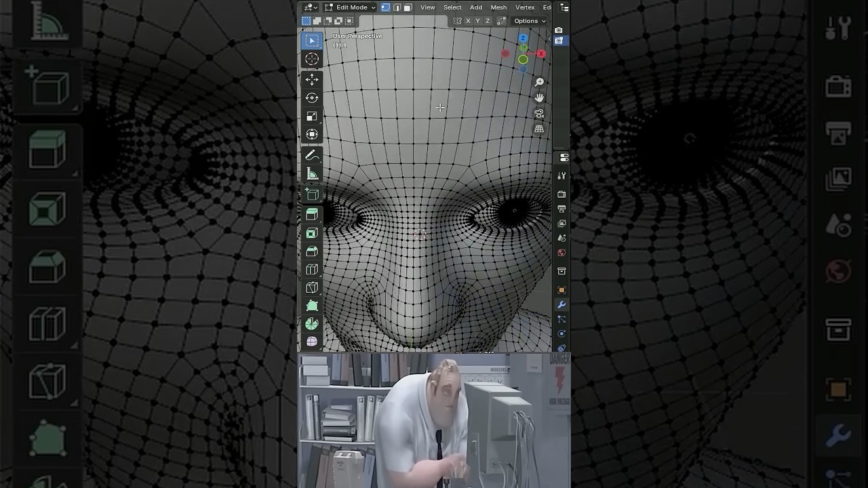Activate the 3D Cursor tool

[312, 60]
